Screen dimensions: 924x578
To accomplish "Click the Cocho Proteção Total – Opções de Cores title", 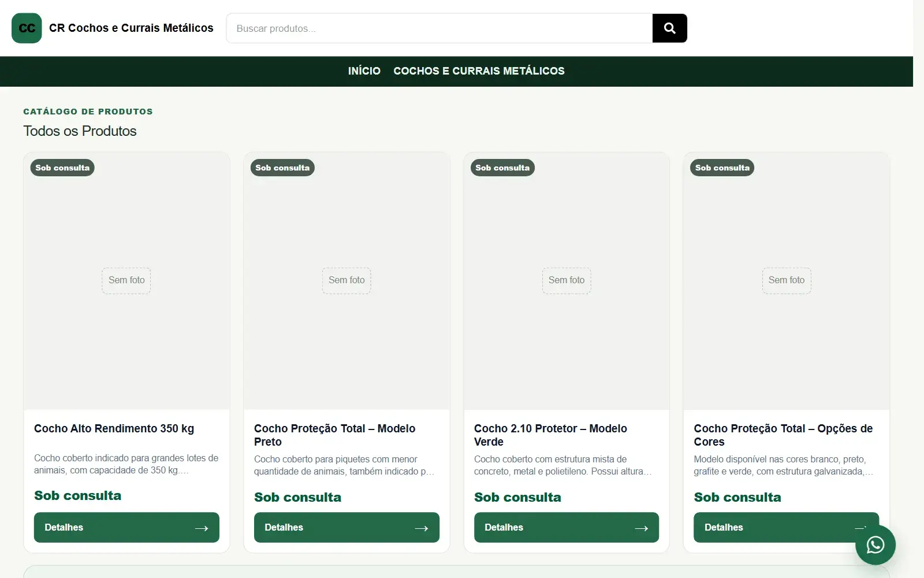I will click(x=783, y=435).
